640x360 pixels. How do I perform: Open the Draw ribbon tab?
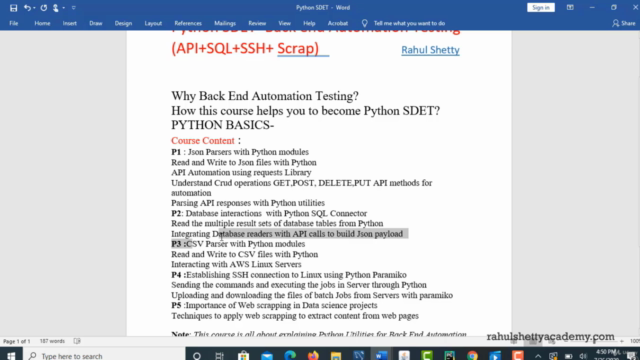[x=96, y=23]
